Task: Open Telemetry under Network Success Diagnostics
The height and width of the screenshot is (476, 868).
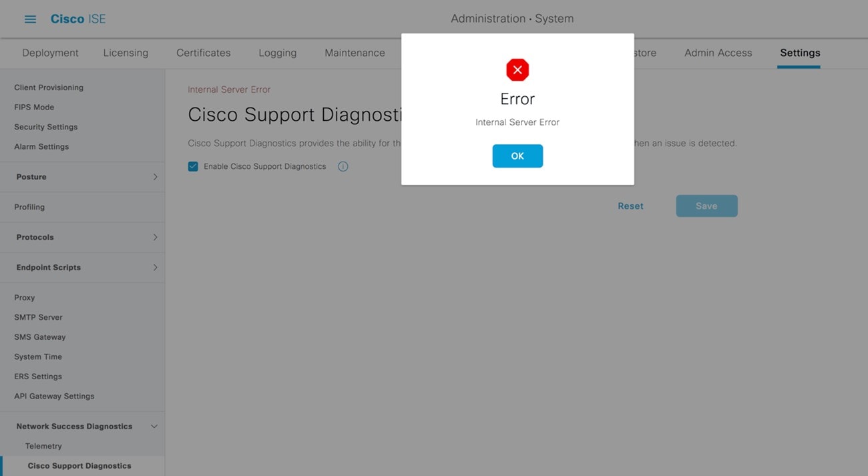Action: (43, 446)
